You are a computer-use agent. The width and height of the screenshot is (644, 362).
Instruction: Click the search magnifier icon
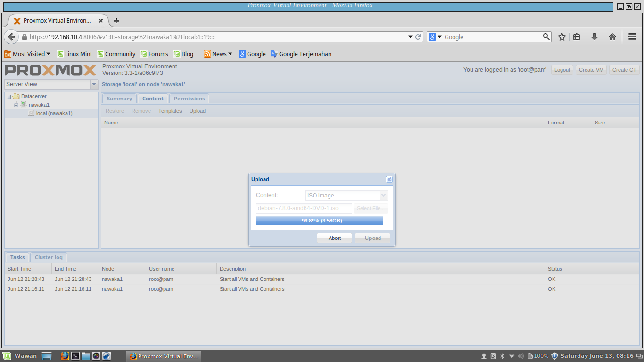[x=546, y=37]
